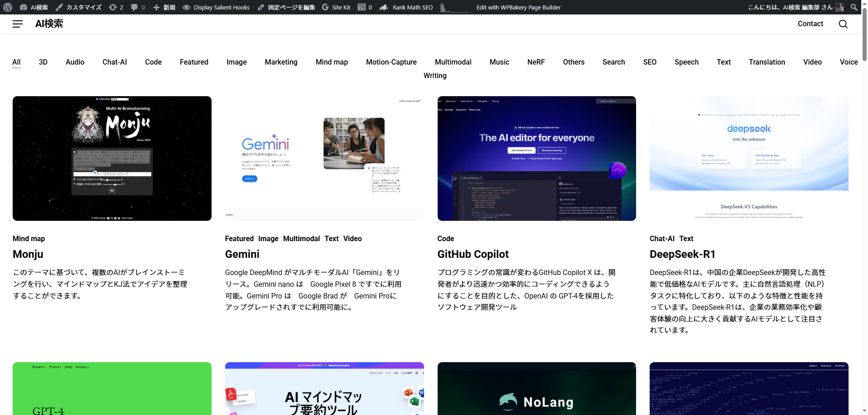Image resolution: width=868 pixels, height=415 pixels.
Task: Filter by the Motion-Capture category
Action: [392, 62]
